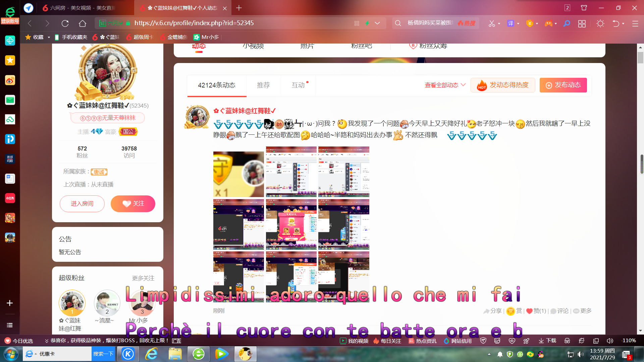The image size is (644, 362).
Task: Open 手机收藏夹 bookmark
Action: pos(71,37)
